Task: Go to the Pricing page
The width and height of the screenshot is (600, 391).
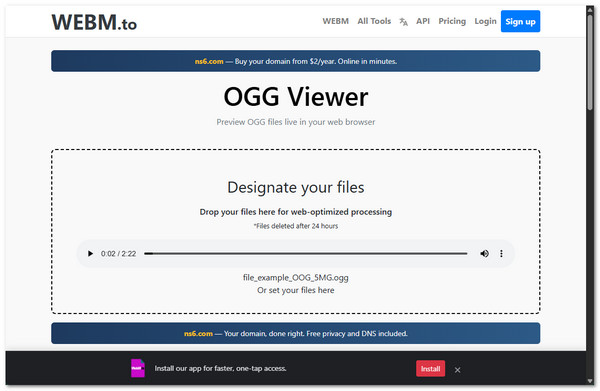Action: coord(452,21)
